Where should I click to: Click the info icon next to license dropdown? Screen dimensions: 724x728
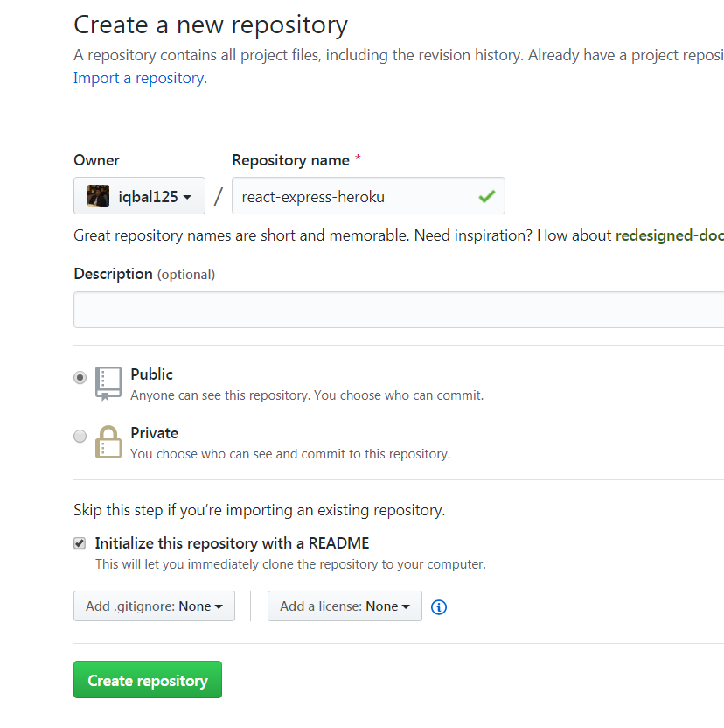point(438,606)
